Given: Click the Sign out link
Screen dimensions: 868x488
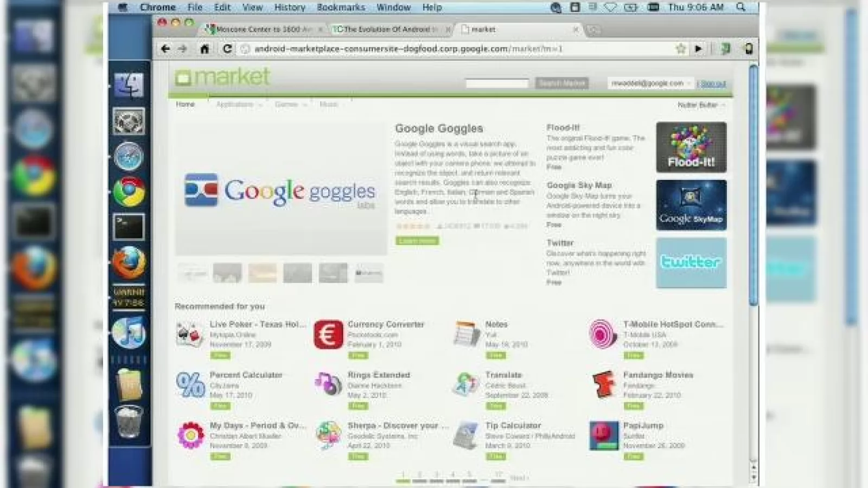Looking at the screenshot, I should point(712,84).
